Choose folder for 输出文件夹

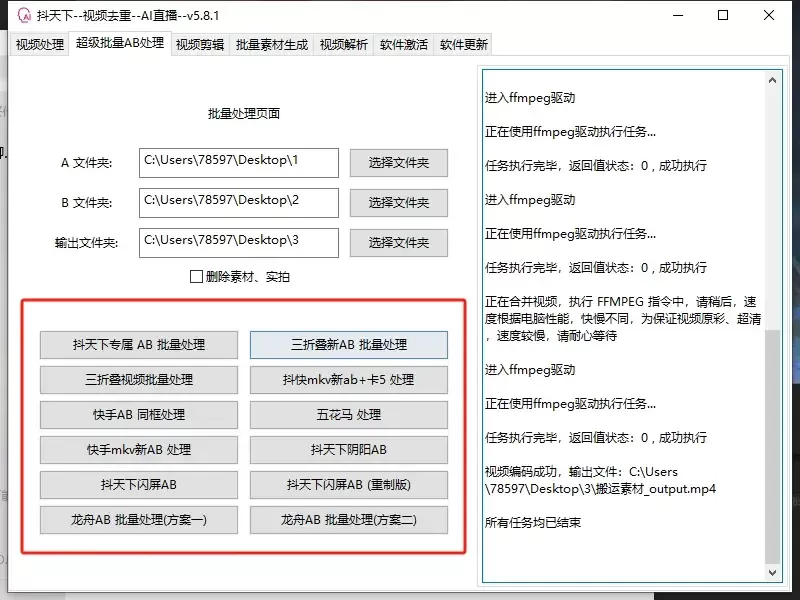[x=398, y=242]
